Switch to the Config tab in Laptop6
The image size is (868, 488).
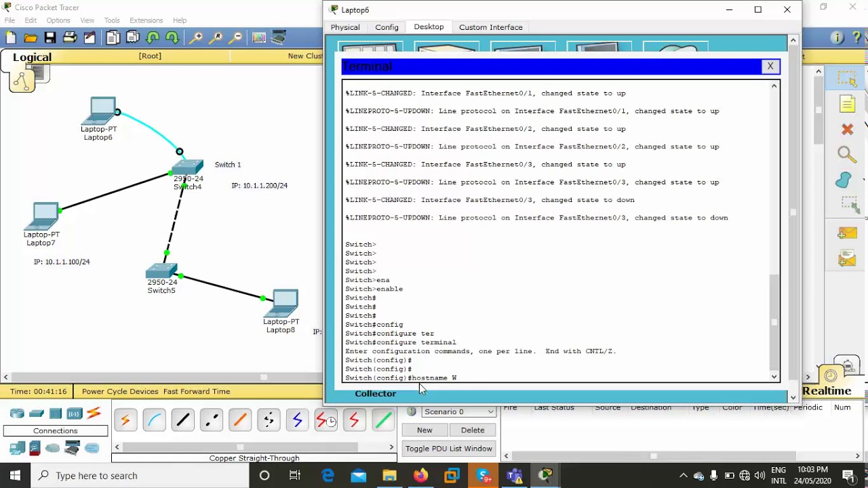pyautogui.click(x=387, y=27)
